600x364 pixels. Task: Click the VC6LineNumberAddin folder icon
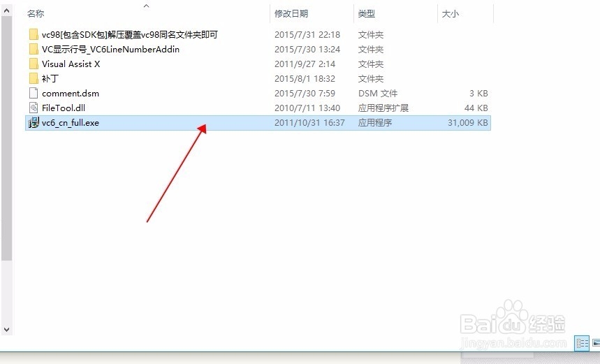click(x=34, y=49)
